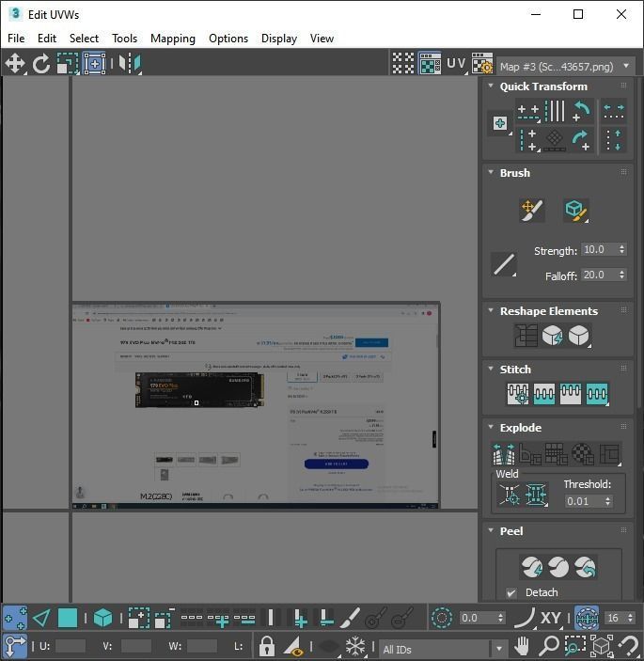Click Weld Selected Subobjects icon
Image resolution: width=644 pixels, height=661 pixels.
(x=536, y=494)
